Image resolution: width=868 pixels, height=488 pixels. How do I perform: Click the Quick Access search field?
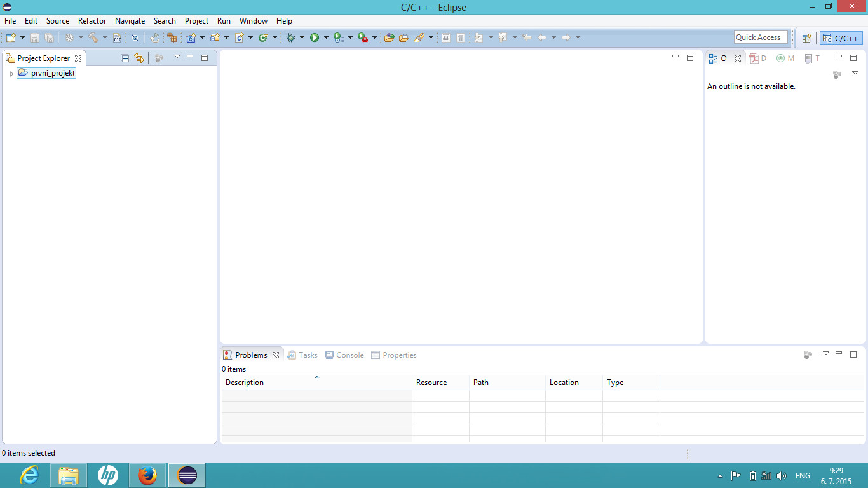(x=760, y=37)
